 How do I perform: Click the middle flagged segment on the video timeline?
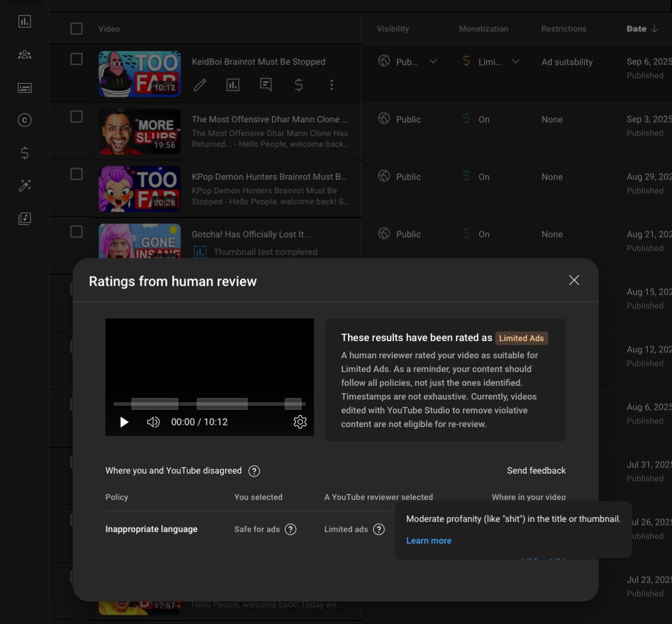point(222,404)
